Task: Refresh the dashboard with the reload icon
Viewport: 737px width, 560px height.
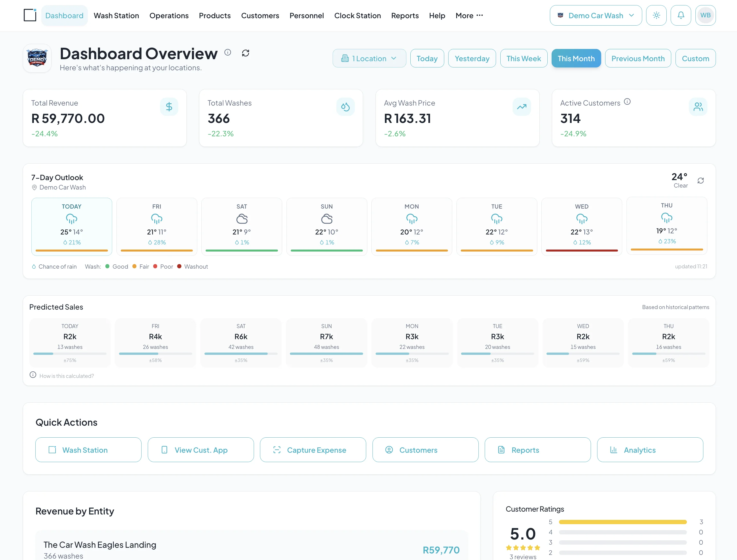Action: click(245, 53)
